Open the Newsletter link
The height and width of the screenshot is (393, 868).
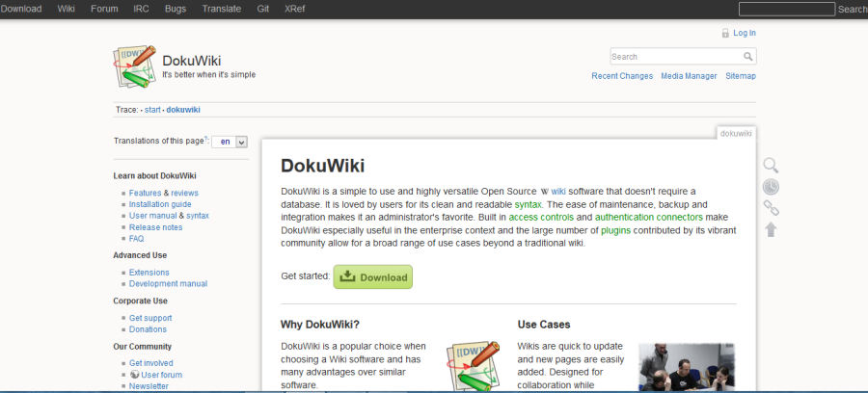pos(149,386)
